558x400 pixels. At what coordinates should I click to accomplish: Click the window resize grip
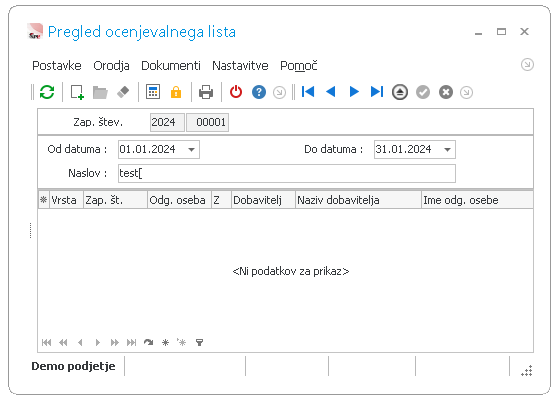(527, 371)
